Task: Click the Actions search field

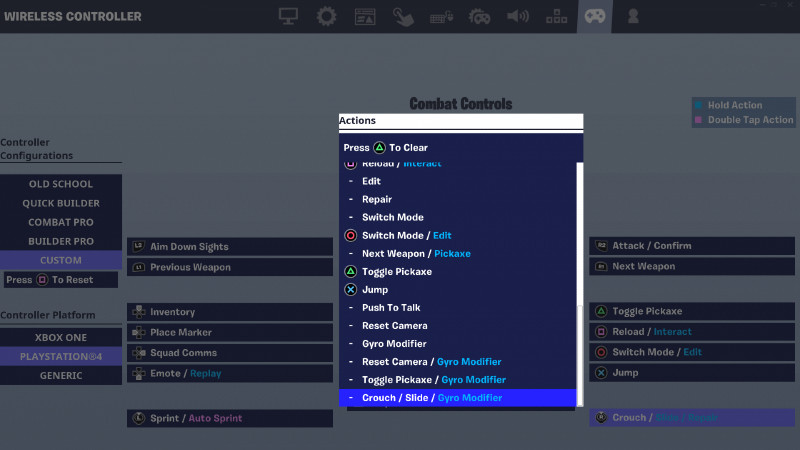Action: pyautogui.click(x=460, y=121)
